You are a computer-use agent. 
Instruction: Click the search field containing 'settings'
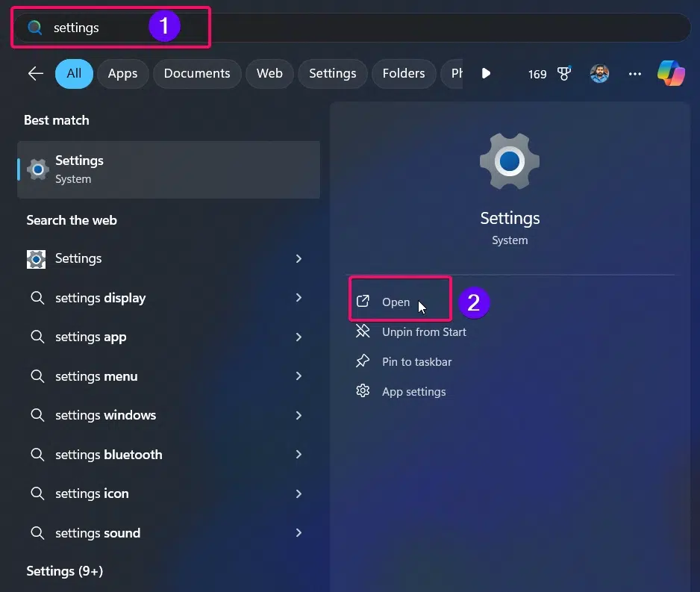coord(352,28)
